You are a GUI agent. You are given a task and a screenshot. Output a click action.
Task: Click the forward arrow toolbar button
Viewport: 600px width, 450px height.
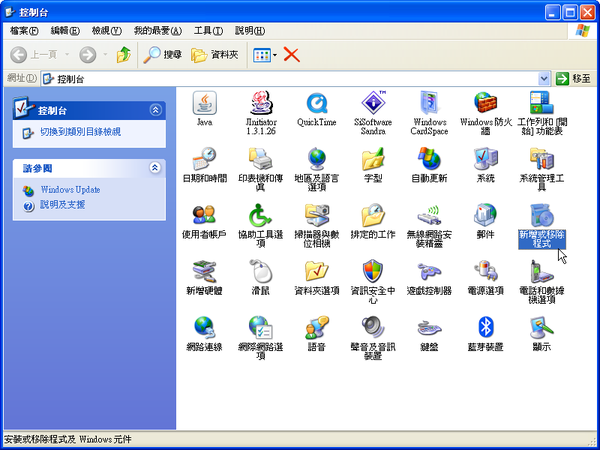coord(88,55)
